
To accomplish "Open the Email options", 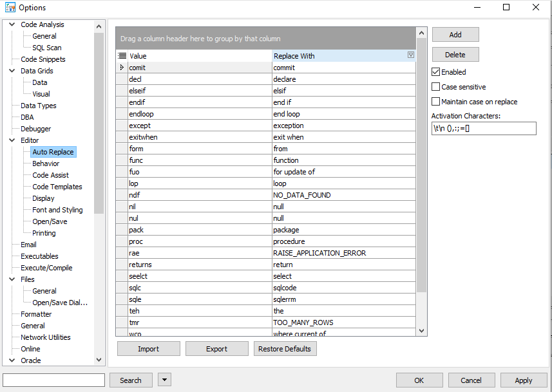I will tap(28, 245).
